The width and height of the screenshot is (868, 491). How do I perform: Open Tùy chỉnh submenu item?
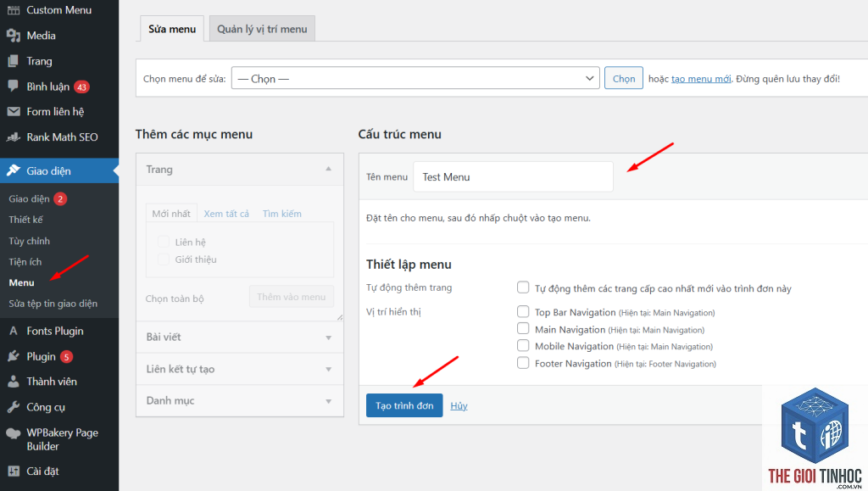pos(30,241)
